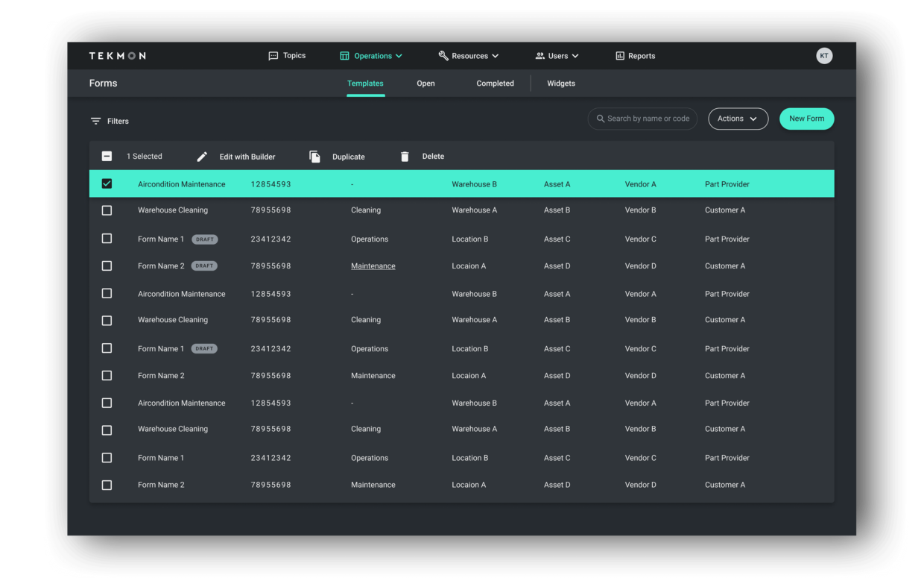Click the search by name field
Viewport: 924px width, 578px height.
pyautogui.click(x=642, y=118)
